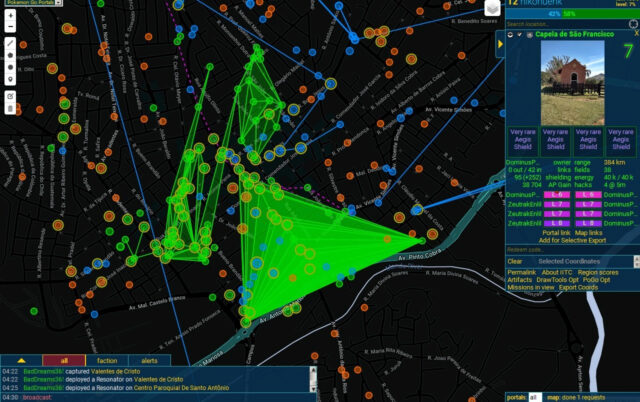Open PoGo Opt settings
The height and width of the screenshot is (402, 640).
click(596, 280)
